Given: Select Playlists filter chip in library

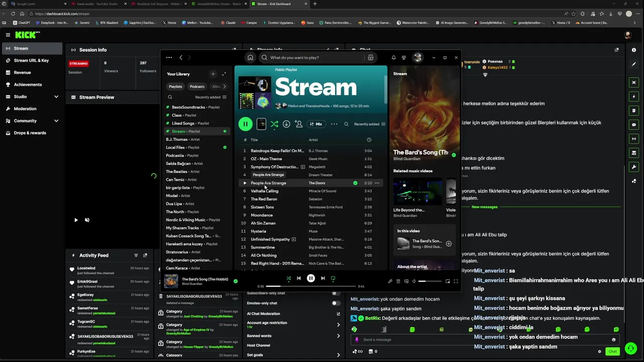Looking at the screenshot, I should [176, 86].
